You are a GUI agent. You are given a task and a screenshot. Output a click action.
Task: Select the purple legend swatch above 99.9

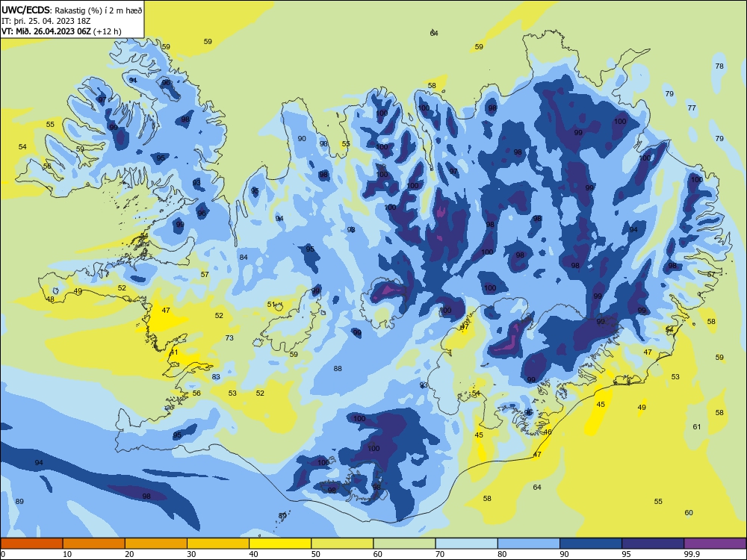(x=715, y=544)
